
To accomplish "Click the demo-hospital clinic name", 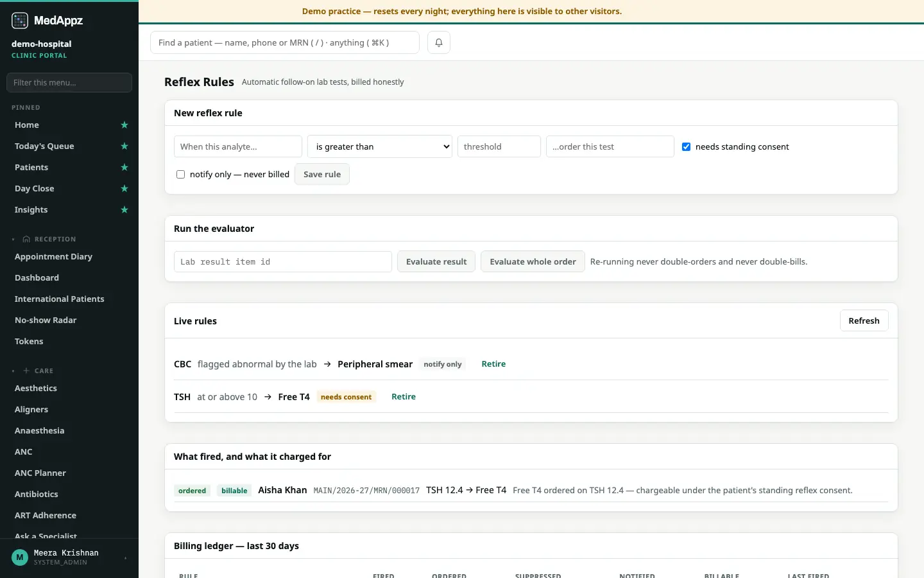I will pos(42,44).
